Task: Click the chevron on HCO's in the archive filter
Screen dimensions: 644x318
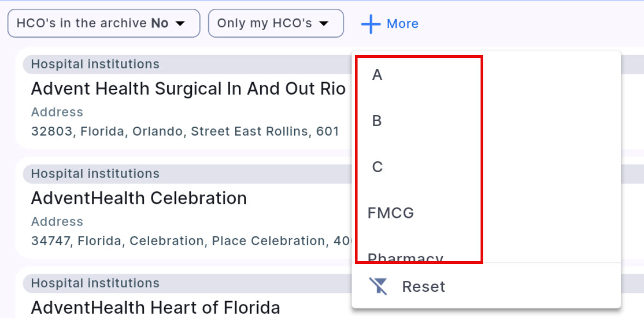Action: tap(179, 23)
